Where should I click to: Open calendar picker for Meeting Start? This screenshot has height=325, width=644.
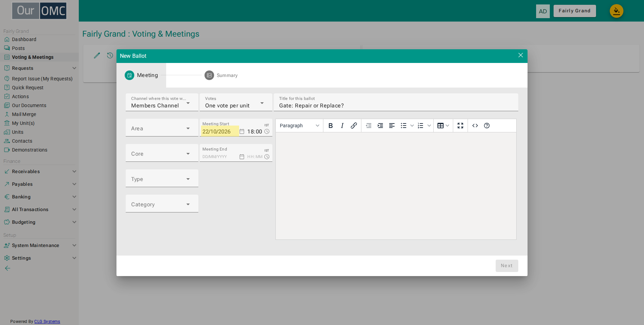[x=242, y=131]
